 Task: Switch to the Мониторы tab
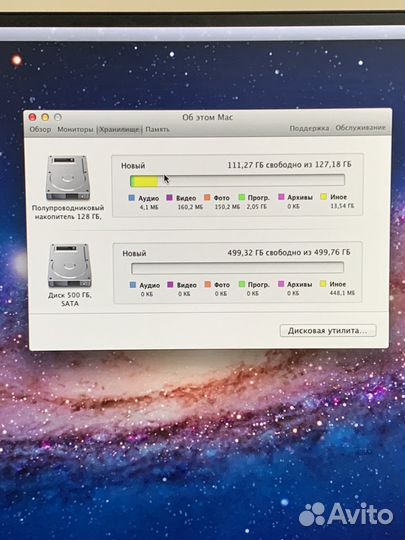[x=75, y=129]
